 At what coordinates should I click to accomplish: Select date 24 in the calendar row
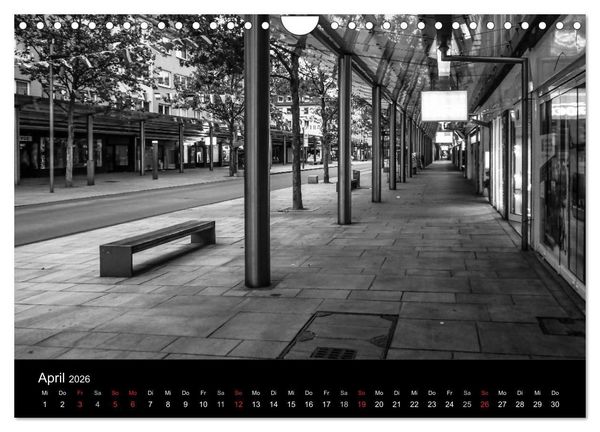pos(450,404)
